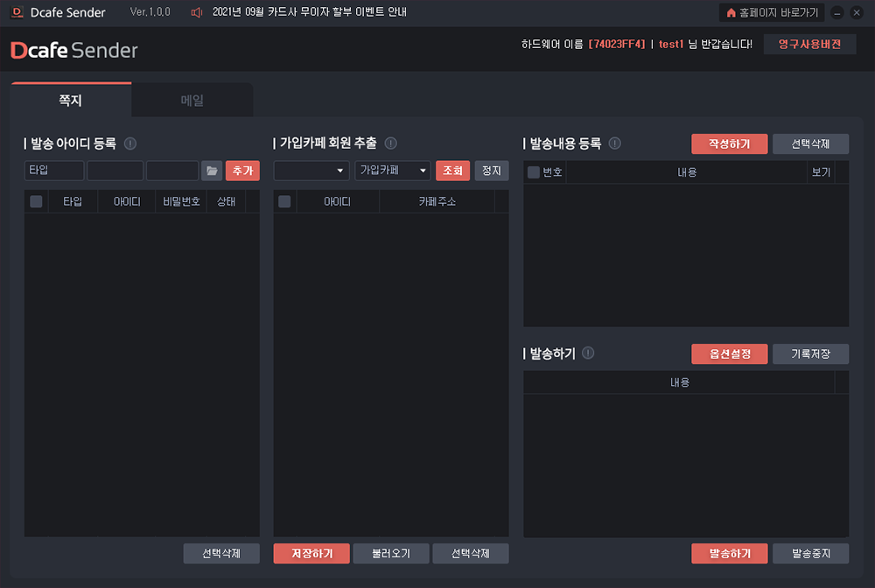Click the Dcafe Sender app logo icon in title bar
This screenshot has height=588, width=875.
click(17, 11)
